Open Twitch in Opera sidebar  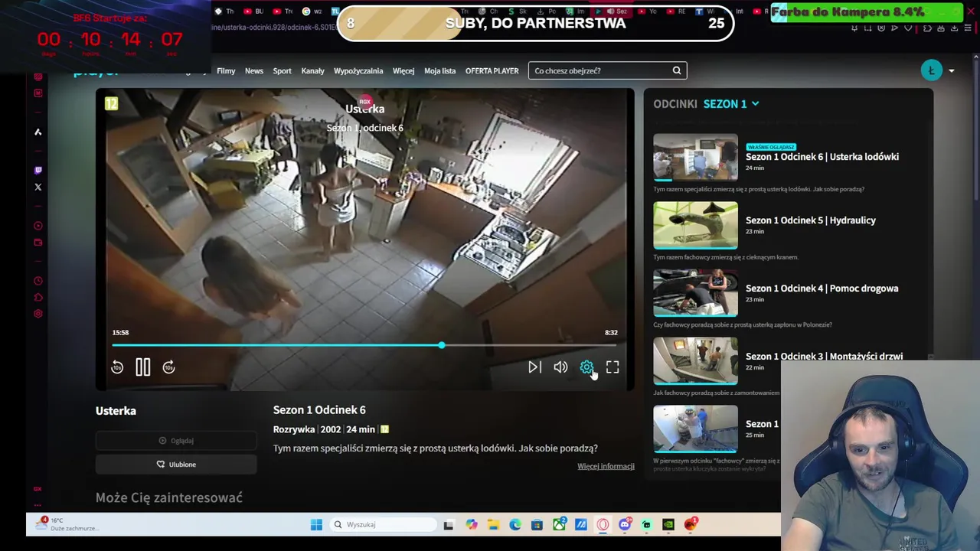(38, 170)
